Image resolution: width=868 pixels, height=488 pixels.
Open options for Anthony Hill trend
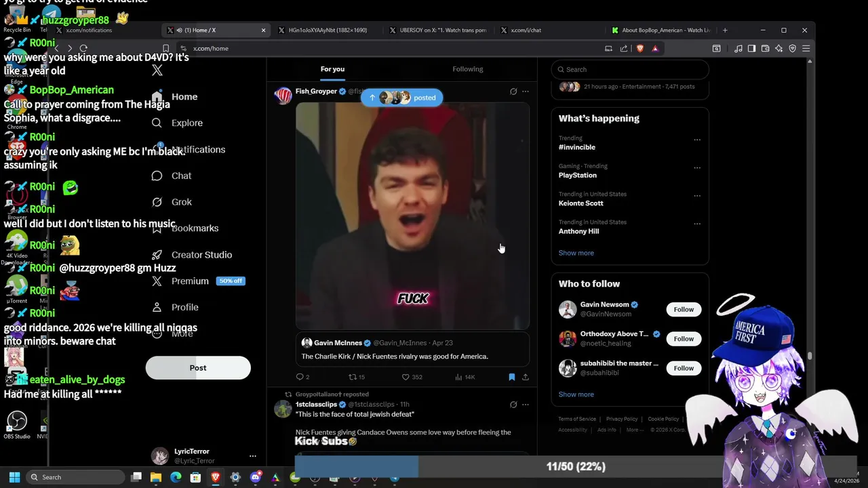[697, 224]
